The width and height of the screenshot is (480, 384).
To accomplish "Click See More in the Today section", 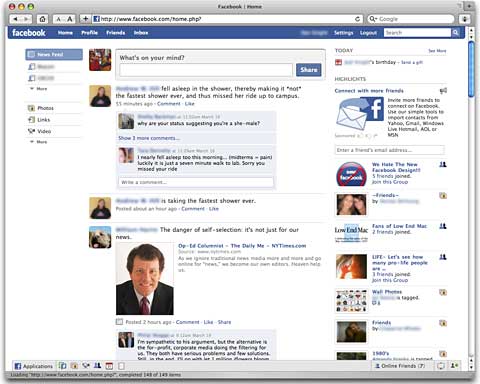I will pos(437,51).
